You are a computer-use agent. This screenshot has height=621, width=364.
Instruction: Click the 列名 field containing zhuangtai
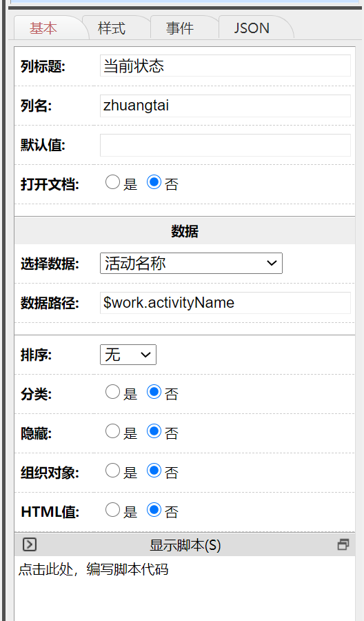pos(225,106)
